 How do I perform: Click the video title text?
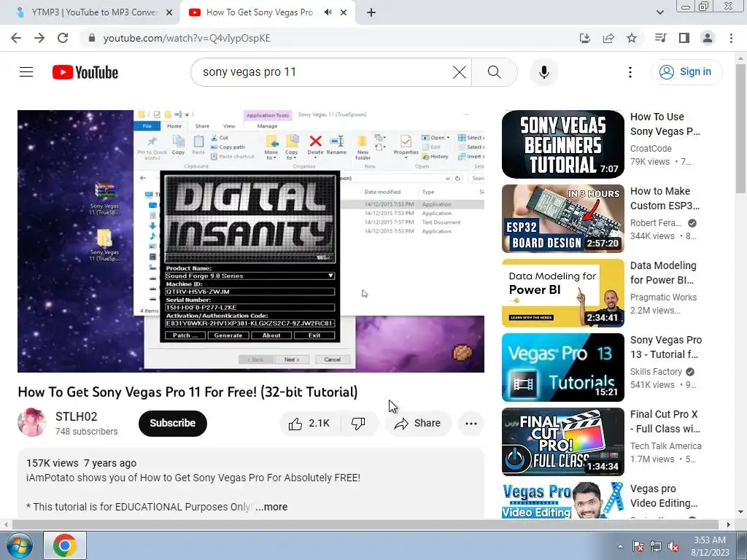tap(187, 392)
